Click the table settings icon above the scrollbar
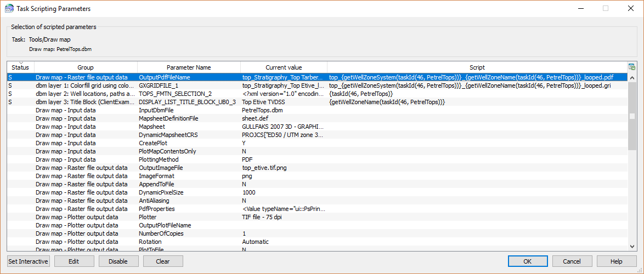 (632, 67)
